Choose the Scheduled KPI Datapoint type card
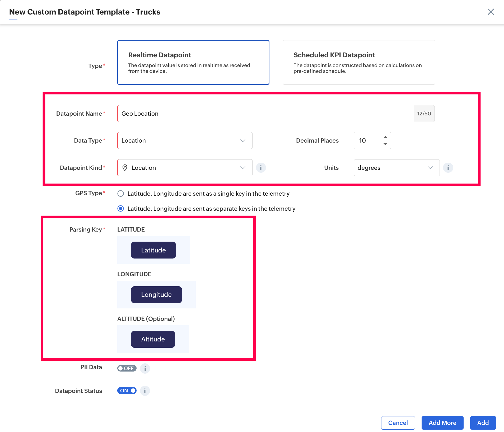This screenshot has height=432, width=504. coord(359,63)
